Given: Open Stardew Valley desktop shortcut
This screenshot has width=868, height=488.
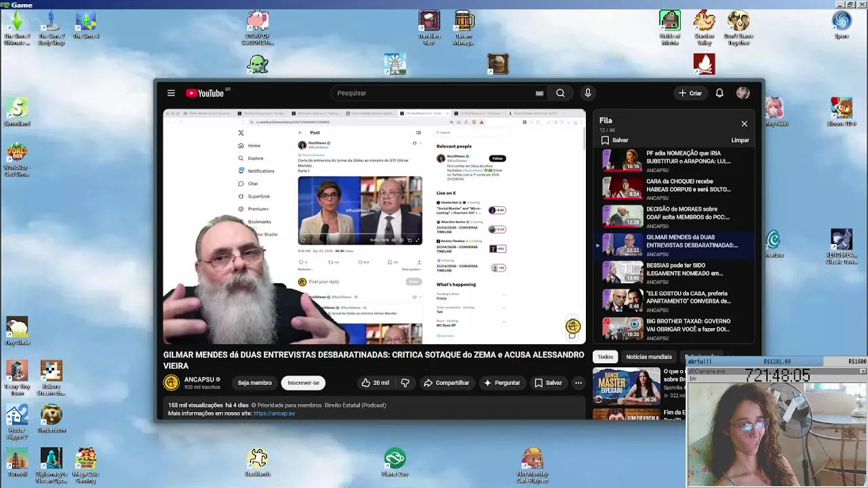Looking at the screenshot, I should [x=705, y=28].
